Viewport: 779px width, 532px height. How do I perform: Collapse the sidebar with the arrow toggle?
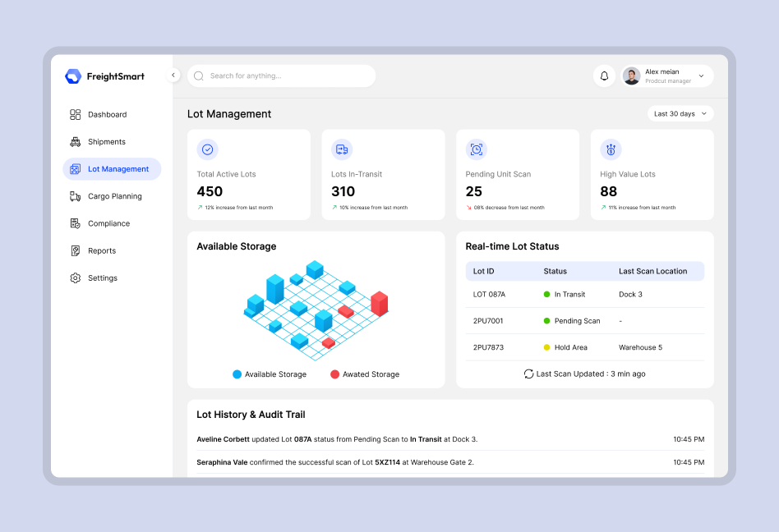[x=173, y=76]
